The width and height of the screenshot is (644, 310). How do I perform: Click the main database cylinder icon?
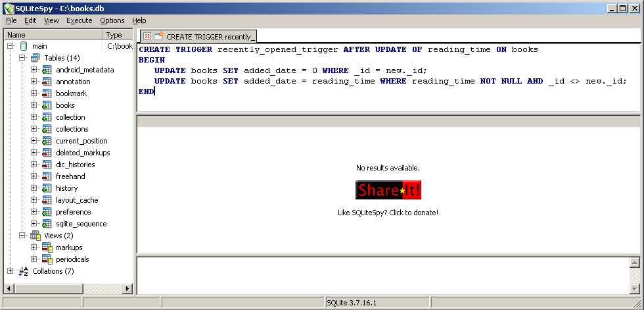pyautogui.click(x=24, y=47)
